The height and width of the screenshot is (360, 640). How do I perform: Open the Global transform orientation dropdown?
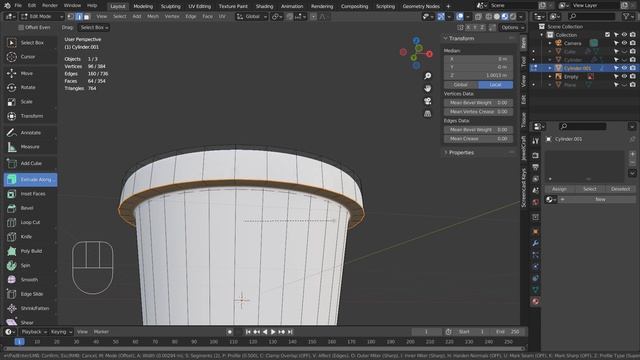(x=251, y=17)
